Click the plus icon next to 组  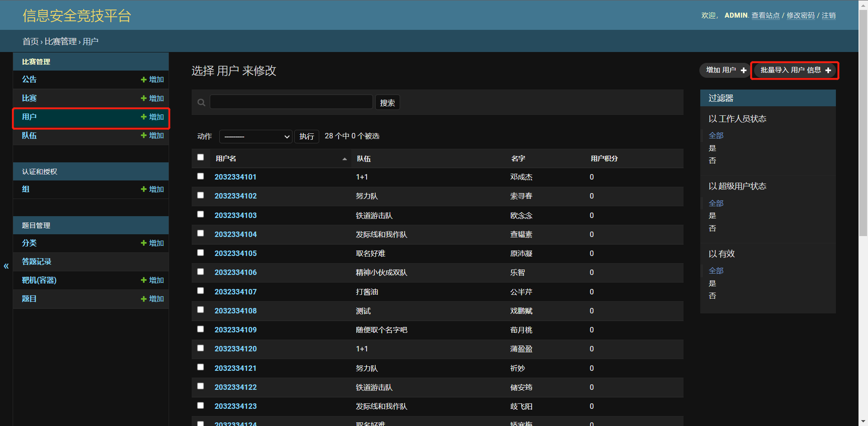pyautogui.click(x=144, y=189)
